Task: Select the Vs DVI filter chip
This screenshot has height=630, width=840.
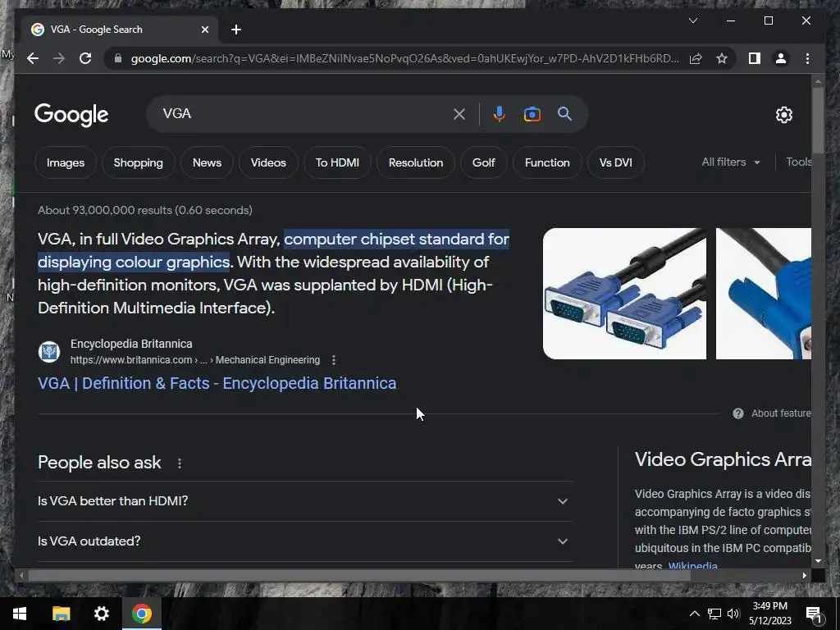Action: click(615, 162)
